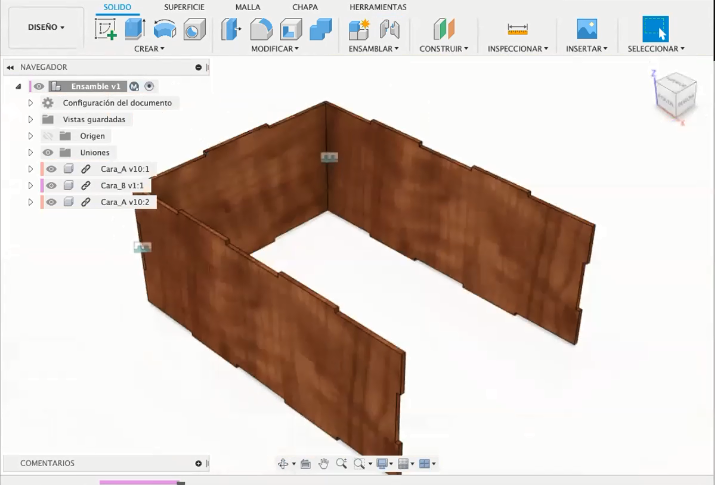Open the ENSAMBLAR menu
Viewport: 715px width, 485px height.
point(373,49)
